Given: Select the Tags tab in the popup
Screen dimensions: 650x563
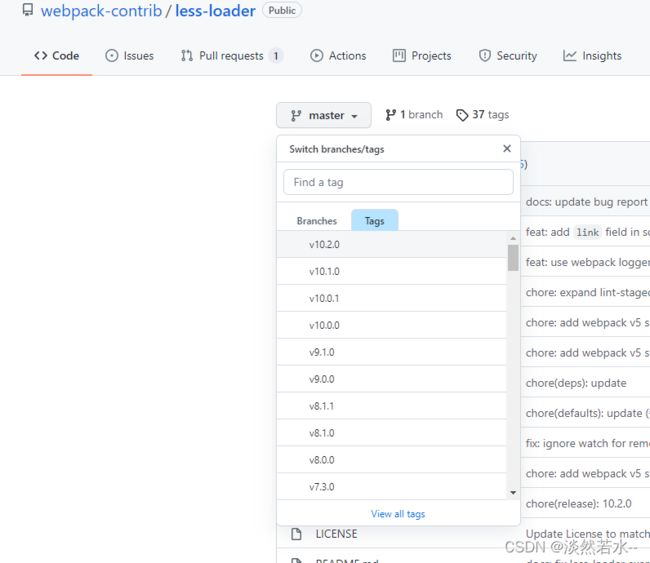Looking at the screenshot, I should pyautogui.click(x=374, y=221).
